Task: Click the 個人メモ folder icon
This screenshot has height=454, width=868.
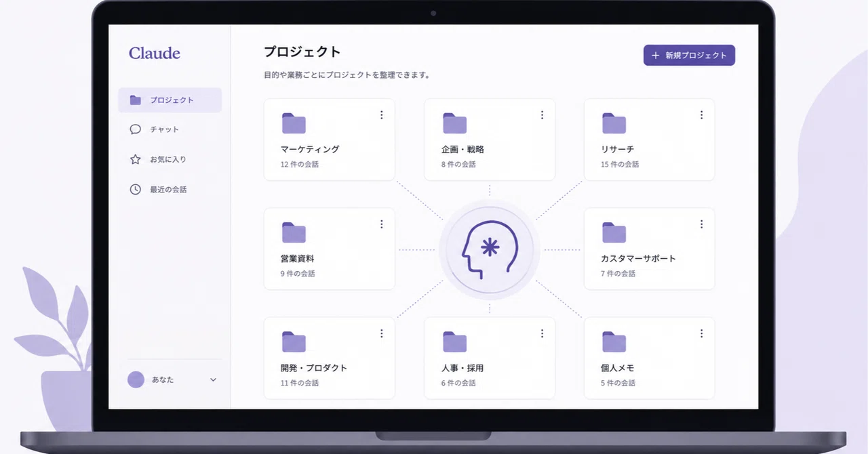Action: point(614,342)
